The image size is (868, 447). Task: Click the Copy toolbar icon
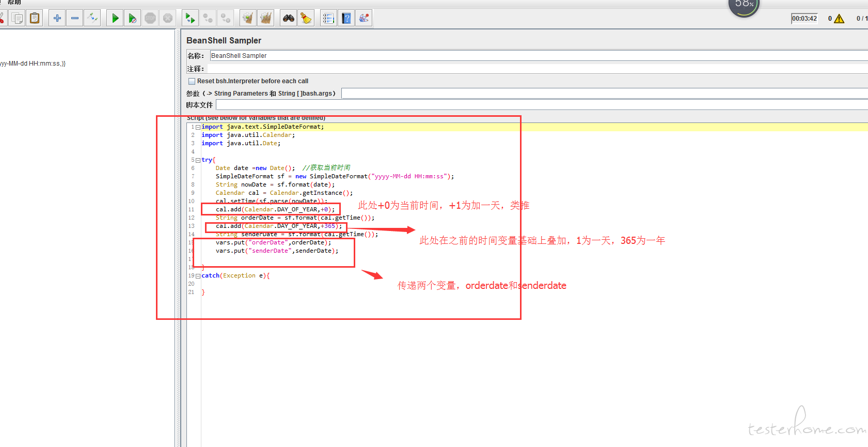[17, 18]
